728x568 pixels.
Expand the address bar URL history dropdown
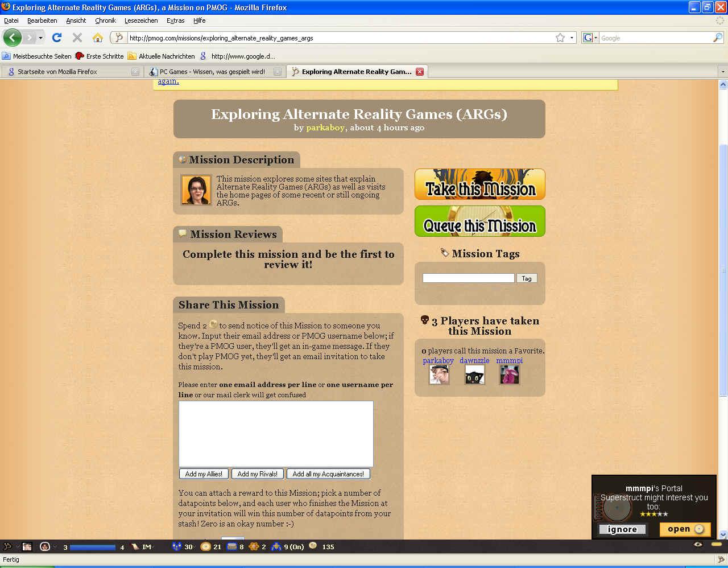point(572,38)
